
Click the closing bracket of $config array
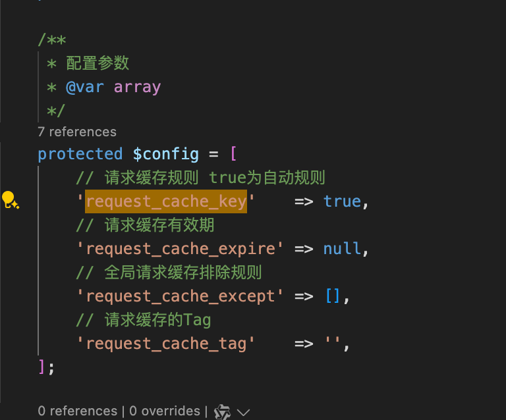(42, 367)
